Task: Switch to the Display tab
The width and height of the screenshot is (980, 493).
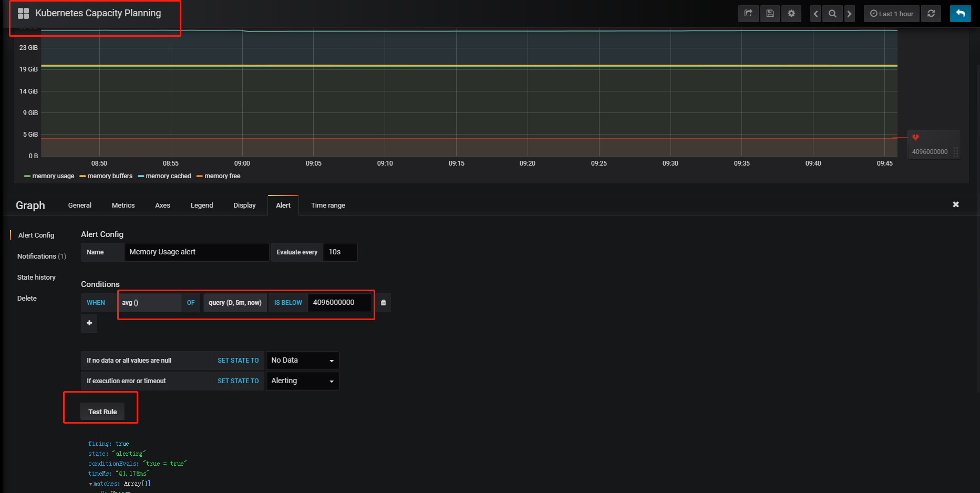Action: coord(245,206)
